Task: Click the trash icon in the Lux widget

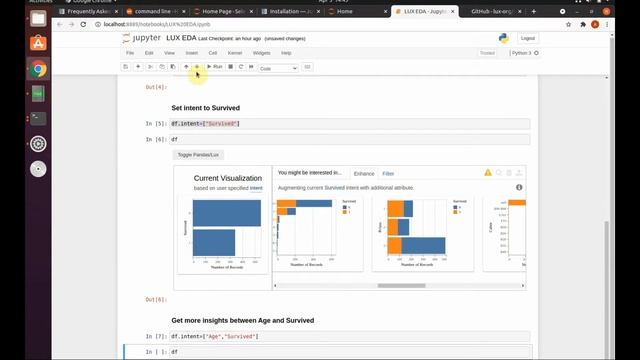Action: [x=509, y=173]
